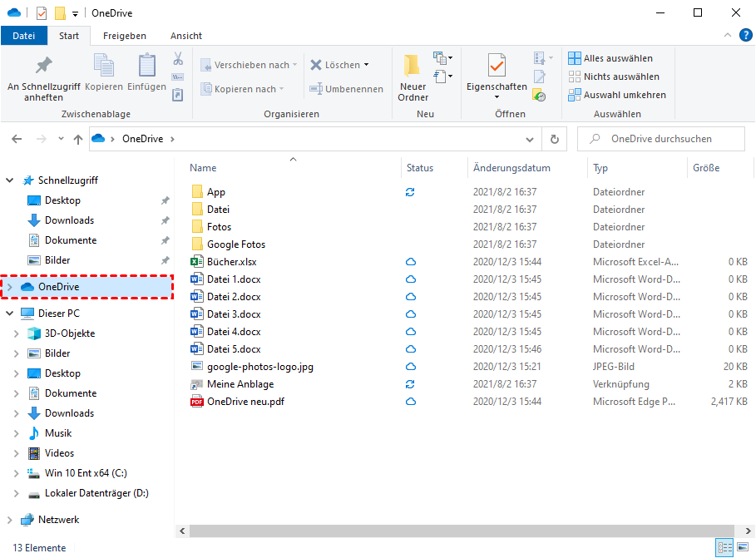Open the address bar history dropdown
Viewport: 756px width, 558px height.
[531, 140]
